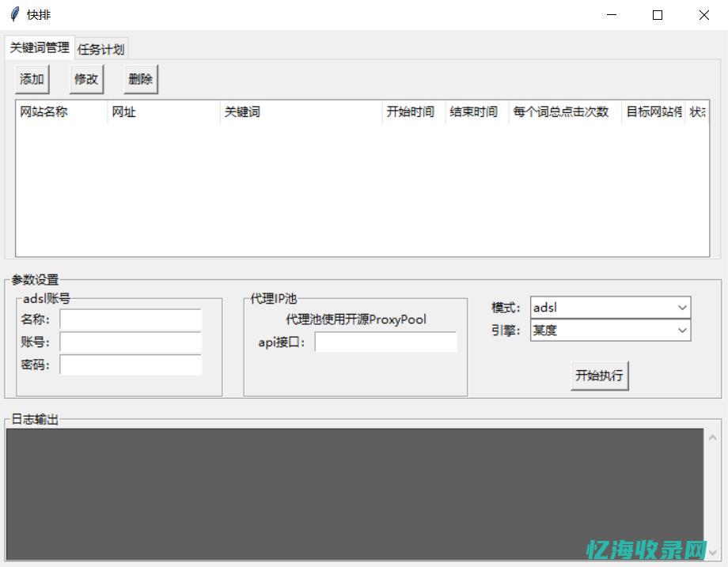The width and height of the screenshot is (728, 567).
Task: Click the Python feather icon in title bar
Action: tap(14, 14)
